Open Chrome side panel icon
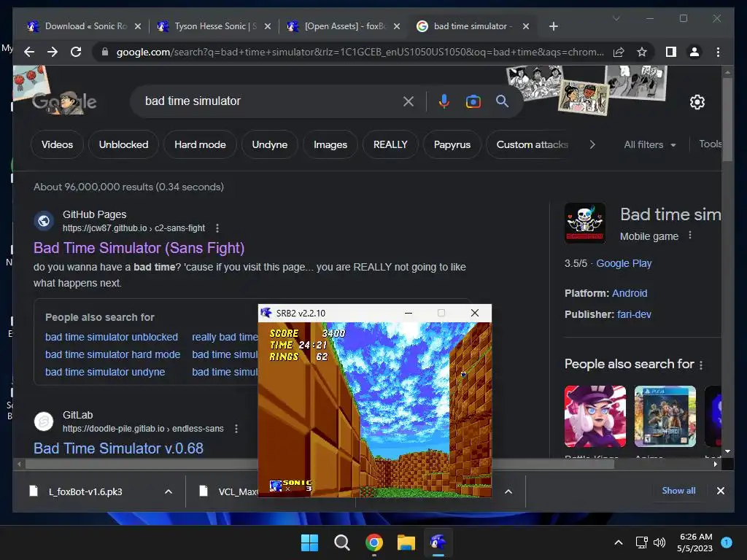This screenshot has width=747, height=560. (x=671, y=52)
